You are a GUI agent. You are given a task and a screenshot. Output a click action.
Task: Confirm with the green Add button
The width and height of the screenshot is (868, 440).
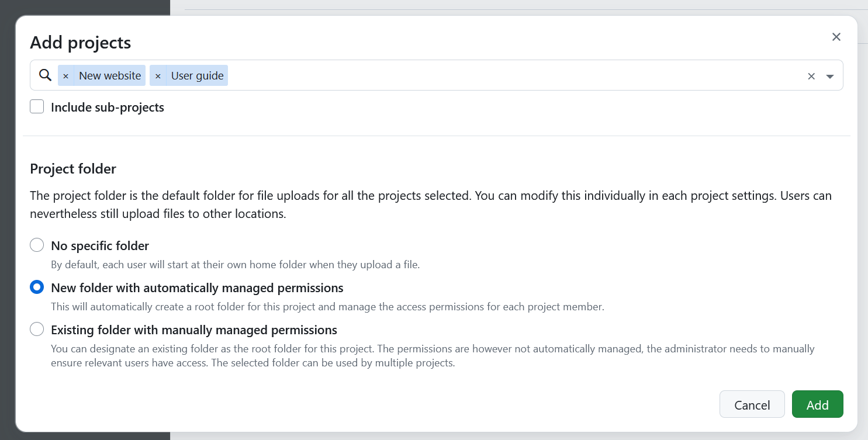tap(817, 404)
